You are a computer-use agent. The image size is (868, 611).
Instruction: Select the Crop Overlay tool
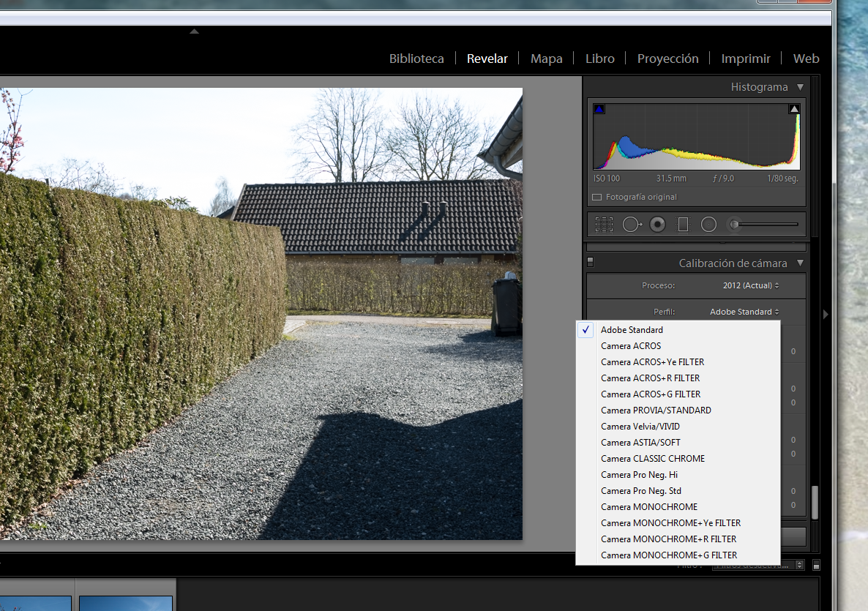[x=604, y=224]
